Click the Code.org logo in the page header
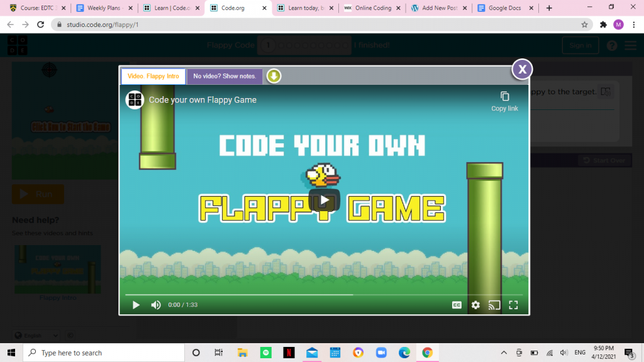This screenshot has width=644, height=362. point(17,45)
